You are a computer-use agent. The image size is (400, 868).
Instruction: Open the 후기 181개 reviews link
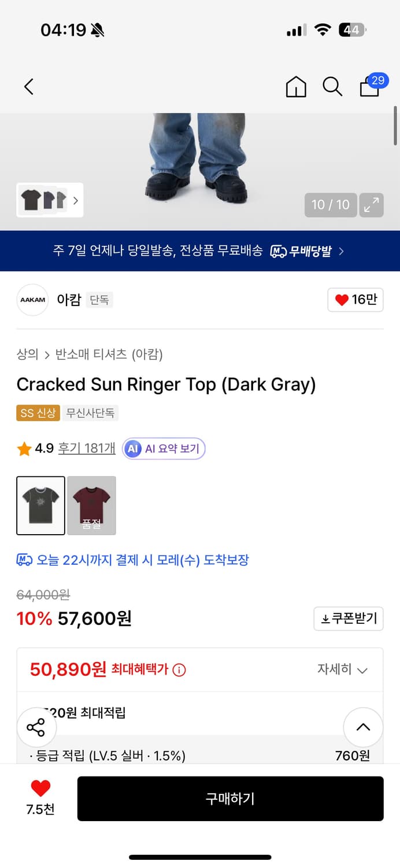(x=87, y=448)
